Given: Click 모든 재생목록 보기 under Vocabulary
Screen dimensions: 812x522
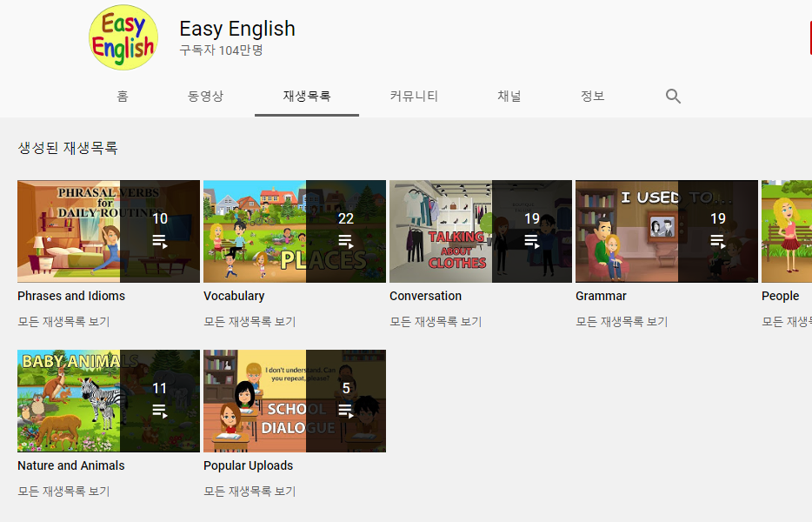Looking at the screenshot, I should [250, 321].
